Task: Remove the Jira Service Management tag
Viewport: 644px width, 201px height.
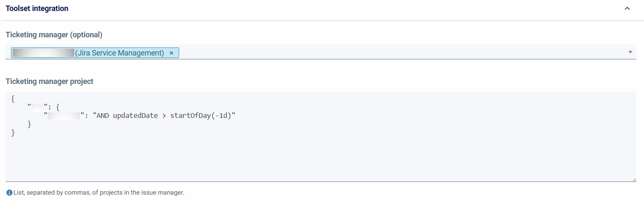Action: (172, 53)
